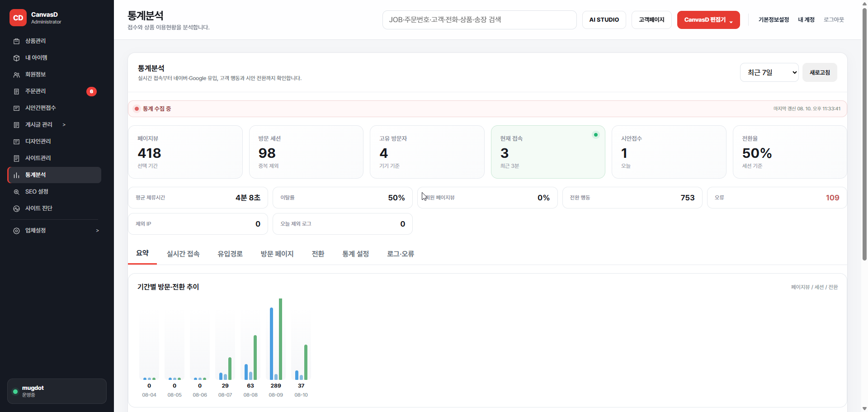Viewport: 868px width, 412px height.
Task: Open the 유입경로 tab
Action: (x=230, y=254)
